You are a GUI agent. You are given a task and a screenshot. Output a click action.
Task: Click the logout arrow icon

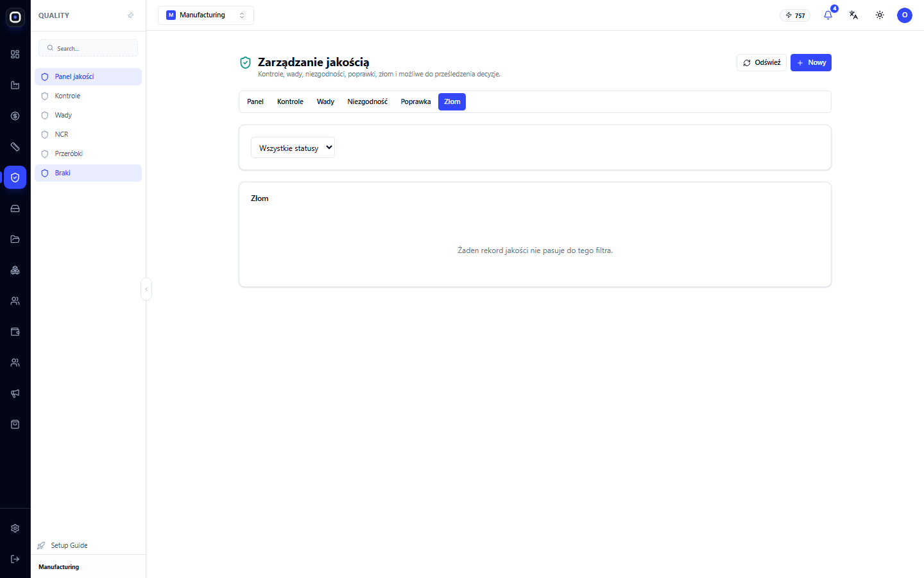point(15,559)
